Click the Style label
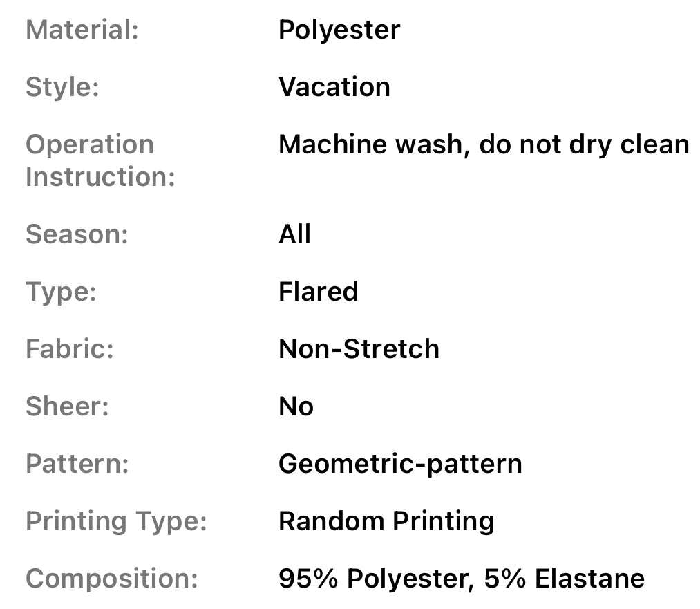This screenshot has width=700, height=609. point(62,87)
